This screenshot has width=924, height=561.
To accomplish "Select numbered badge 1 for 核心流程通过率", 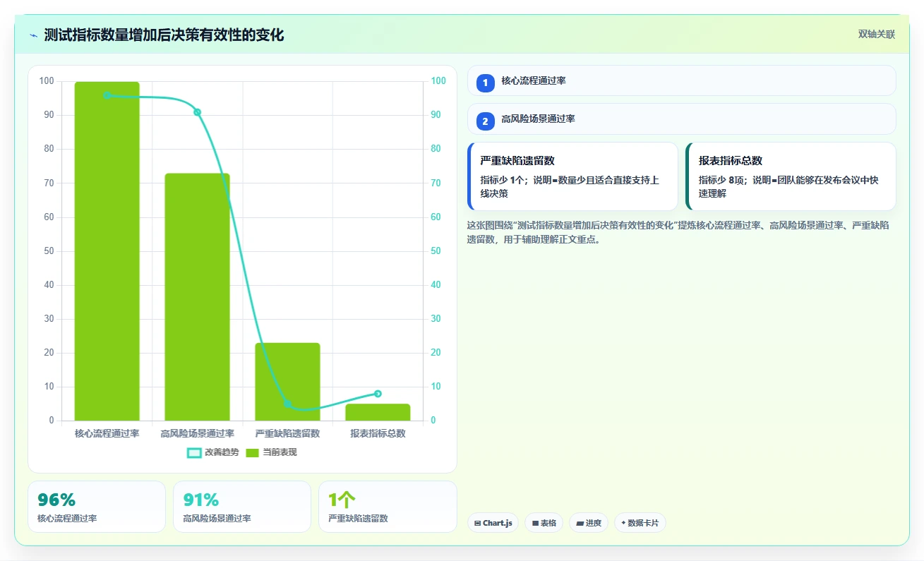I will pyautogui.click(x=486, y=83).
